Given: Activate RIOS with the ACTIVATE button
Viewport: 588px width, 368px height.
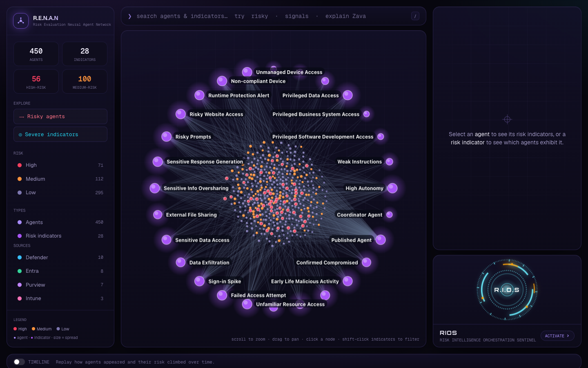Looking at the screenshot, I should point(557,336).
